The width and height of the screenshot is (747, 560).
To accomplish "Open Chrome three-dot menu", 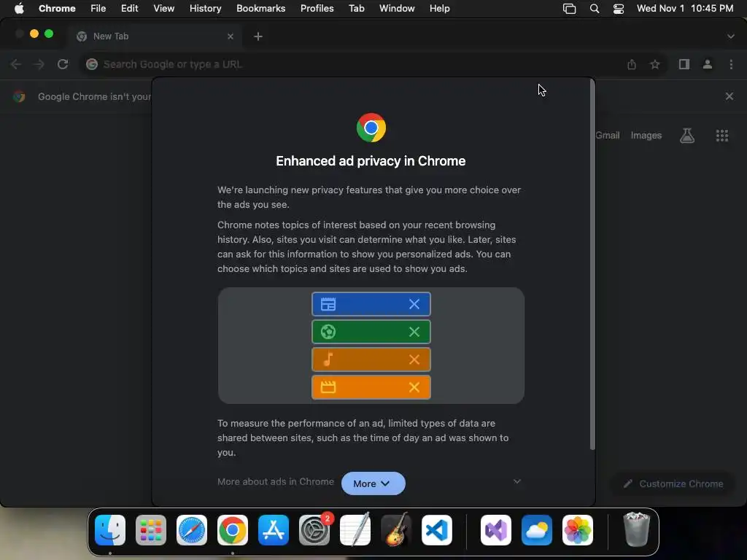I will click(x=731, y=64).
